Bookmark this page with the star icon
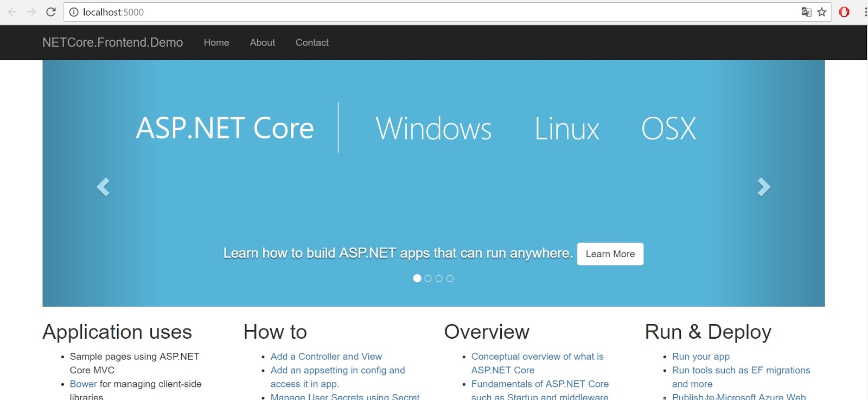This screenshot has height=400, width=868. click(x=822, y=12)
